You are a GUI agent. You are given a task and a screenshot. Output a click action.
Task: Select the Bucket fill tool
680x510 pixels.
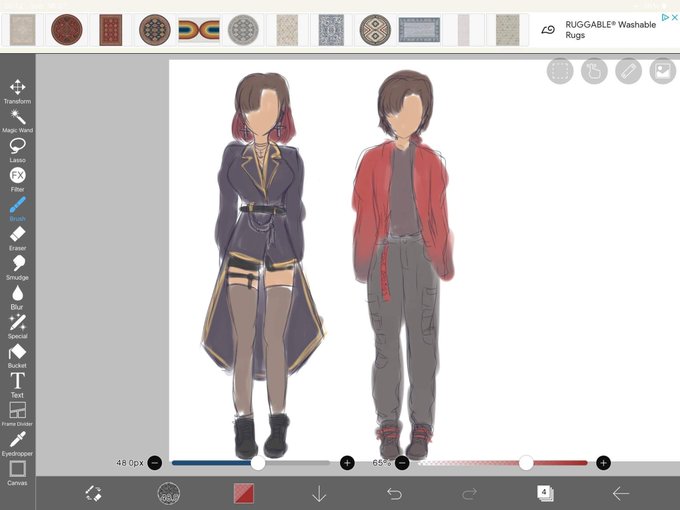(x=17, y=356)
